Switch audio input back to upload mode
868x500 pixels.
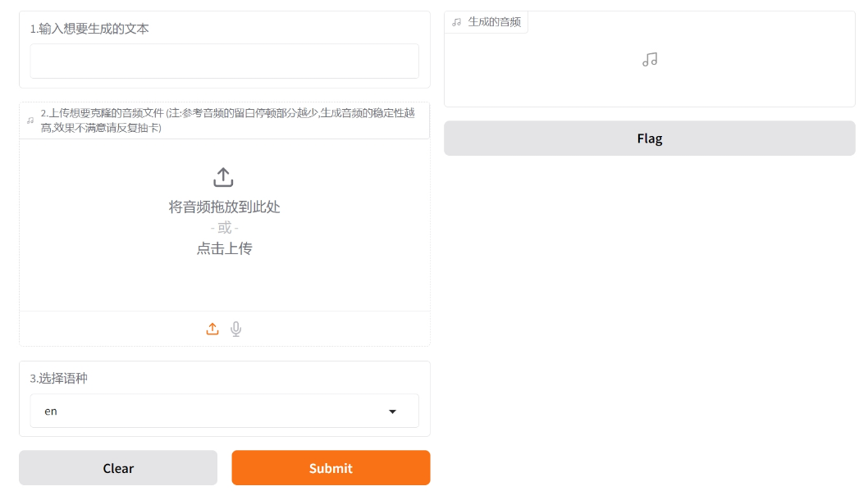pyautogui.click(x=212, y=329)
